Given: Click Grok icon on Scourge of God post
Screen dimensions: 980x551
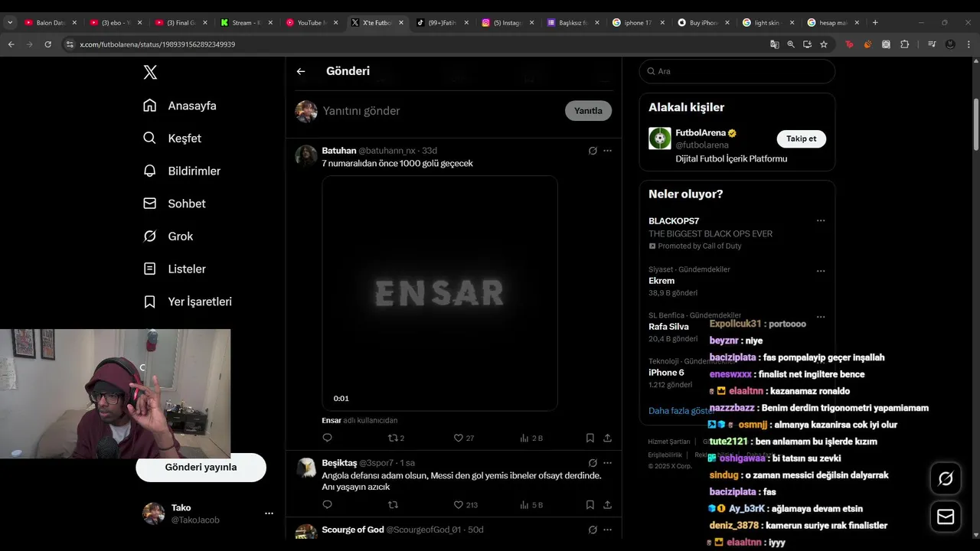Looking at the screenshot, I should coord(593,530).
